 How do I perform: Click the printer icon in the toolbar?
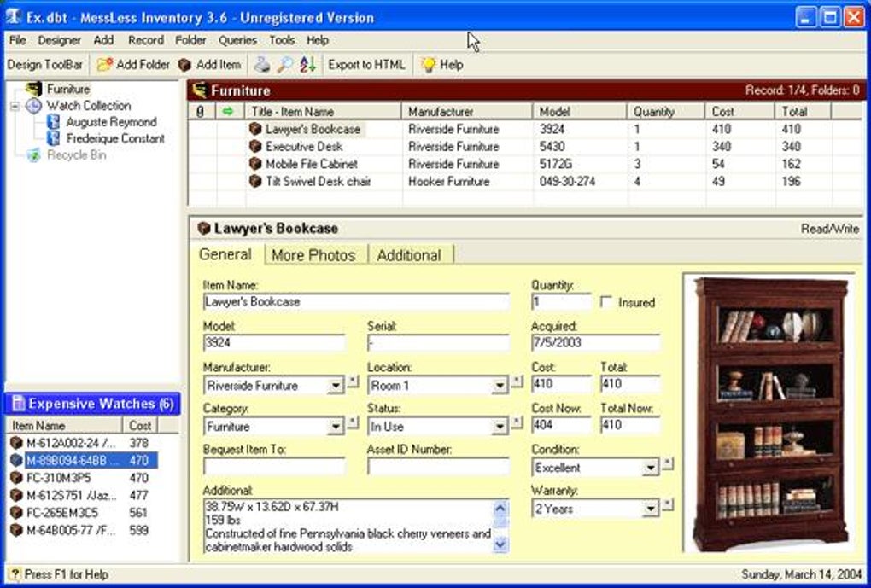262,64
